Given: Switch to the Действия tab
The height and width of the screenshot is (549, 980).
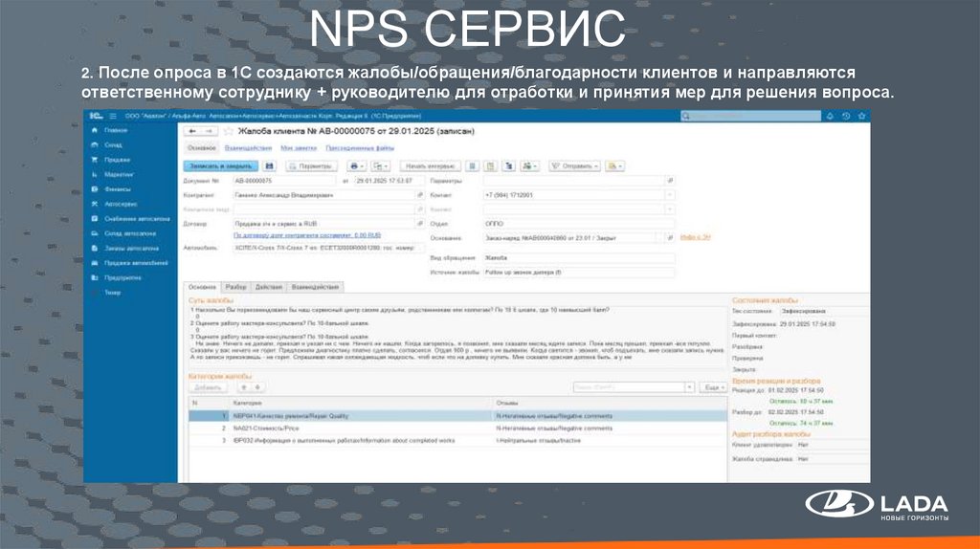Looking at the screenshot, I should pyautogui.click(x=269, y=287).
